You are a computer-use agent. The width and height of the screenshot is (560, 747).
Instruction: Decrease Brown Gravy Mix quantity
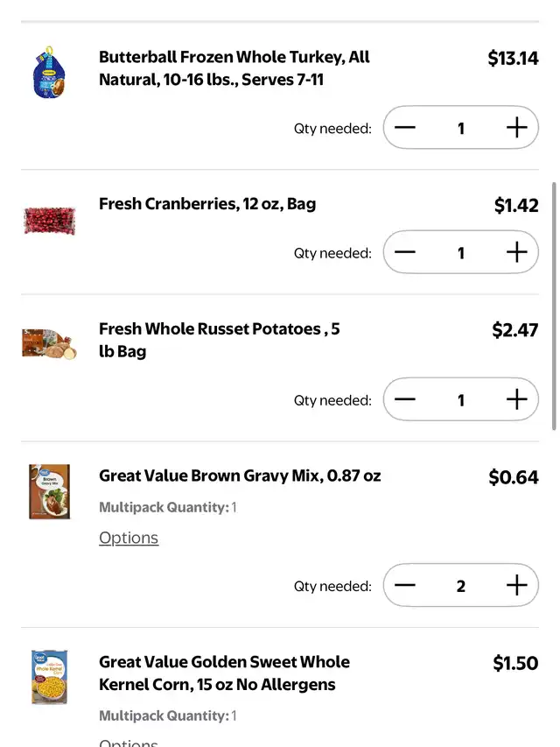tap(405, 586)
